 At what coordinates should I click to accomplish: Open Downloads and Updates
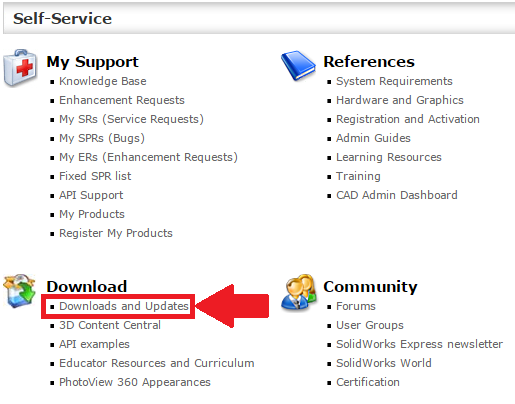tap(124, 306)
